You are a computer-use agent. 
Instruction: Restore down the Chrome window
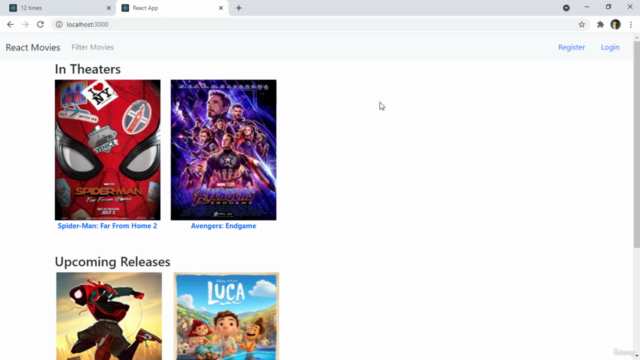point(608,7)
